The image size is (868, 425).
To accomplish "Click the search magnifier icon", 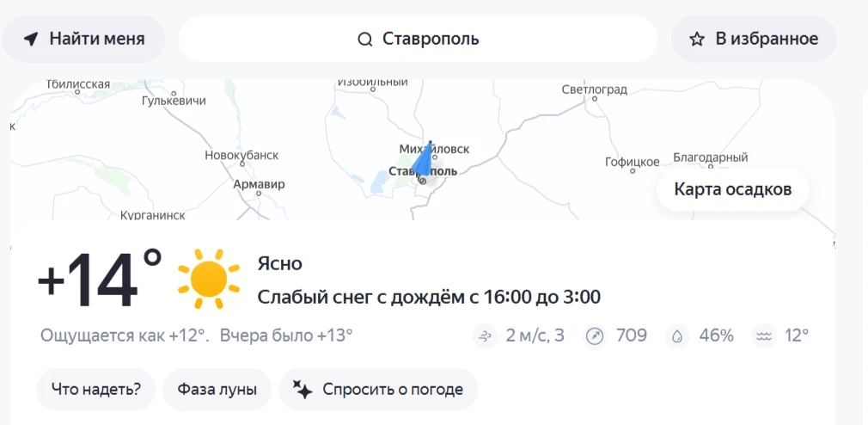I will point(365,40).
